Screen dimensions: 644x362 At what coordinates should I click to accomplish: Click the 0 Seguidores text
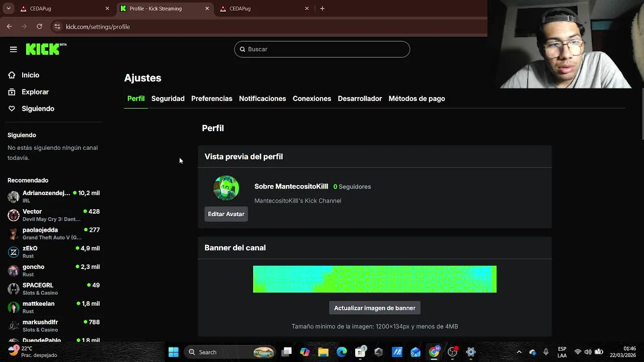352,187
